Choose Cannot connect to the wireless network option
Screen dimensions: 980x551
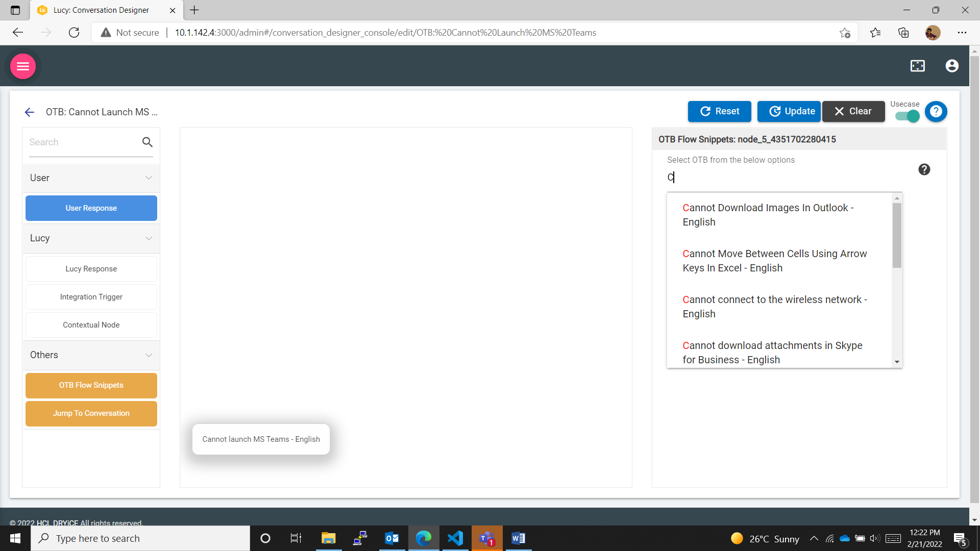pyautogui.click(x=774, y=307)
